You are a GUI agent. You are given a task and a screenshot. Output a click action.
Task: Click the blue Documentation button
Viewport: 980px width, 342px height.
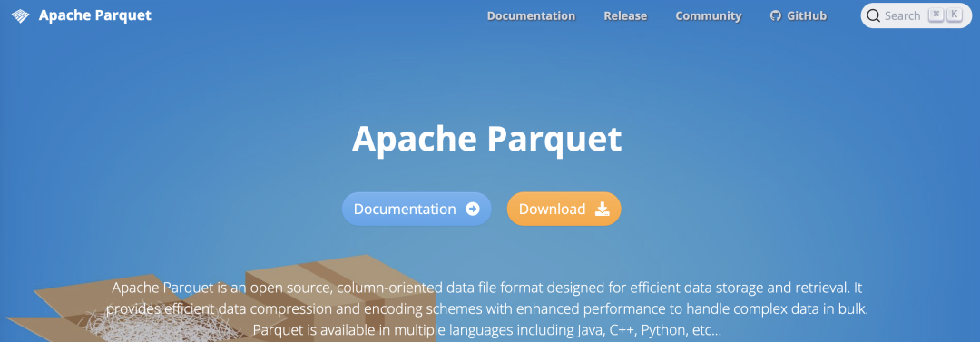416,209
